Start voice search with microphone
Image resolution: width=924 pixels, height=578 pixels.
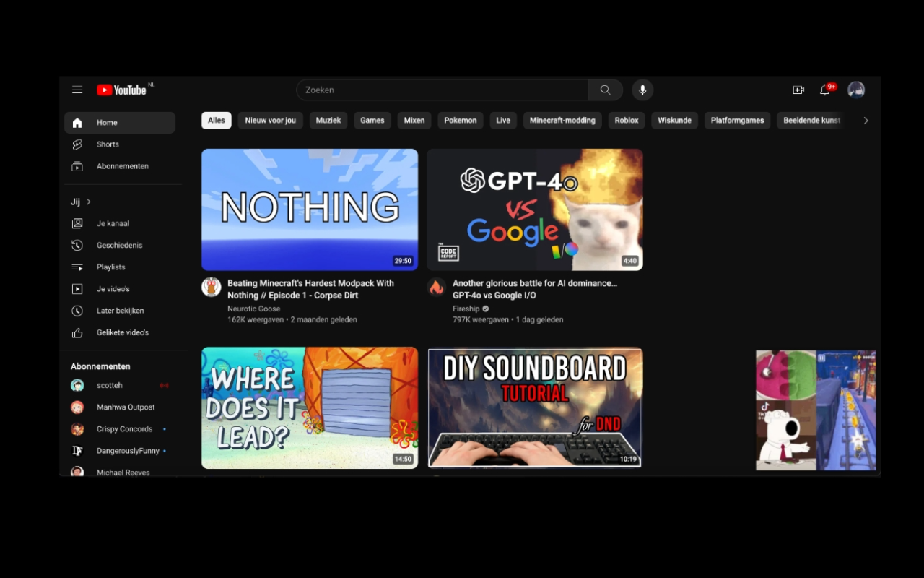pyautogui.click(x=642, y=90)
